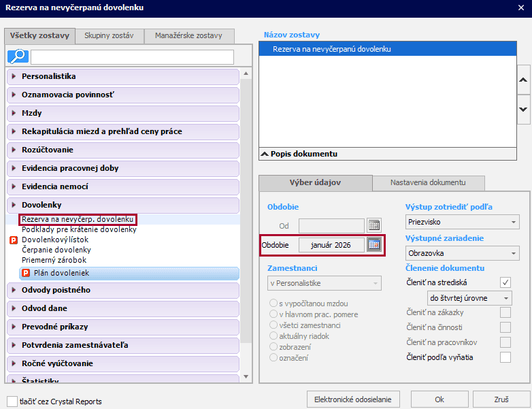Switch to Nastavenia dokumentu tab
This screenshot has height=409, width=532.
428,183
